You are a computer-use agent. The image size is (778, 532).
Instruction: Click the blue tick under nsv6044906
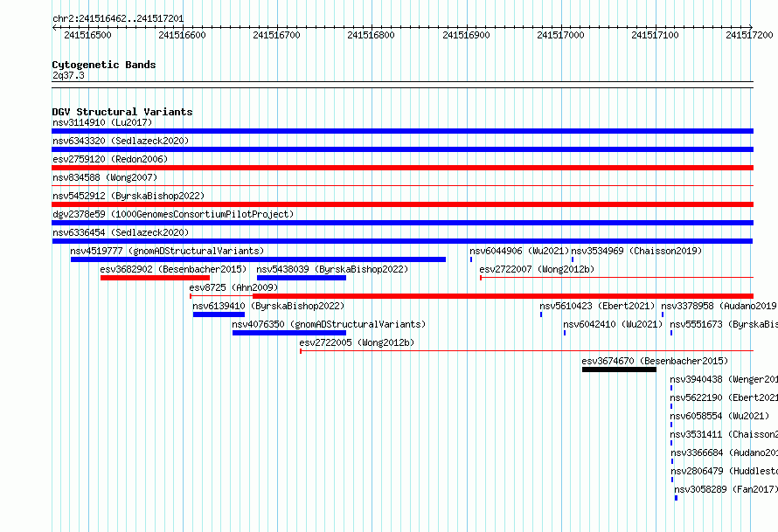click(471, 259)
